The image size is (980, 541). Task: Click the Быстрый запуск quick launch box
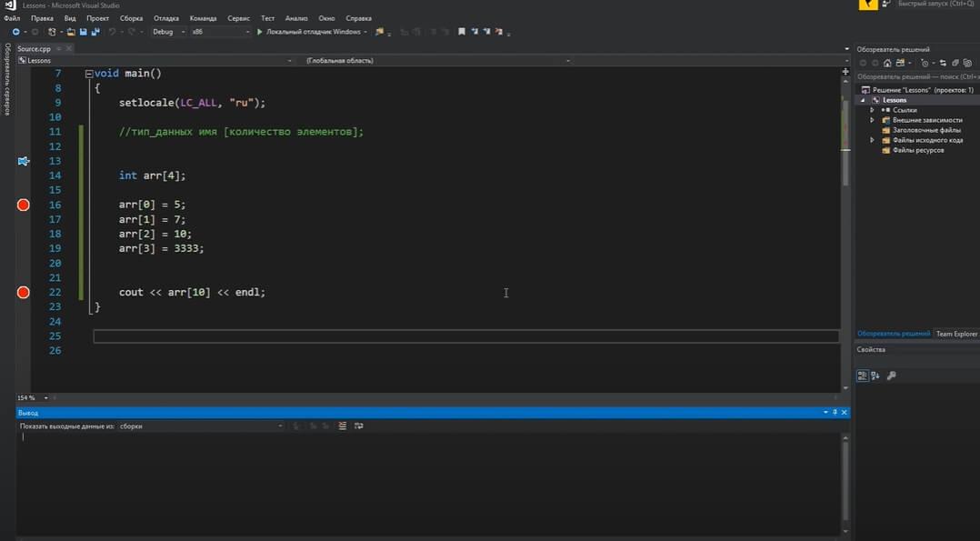point(935,4)
